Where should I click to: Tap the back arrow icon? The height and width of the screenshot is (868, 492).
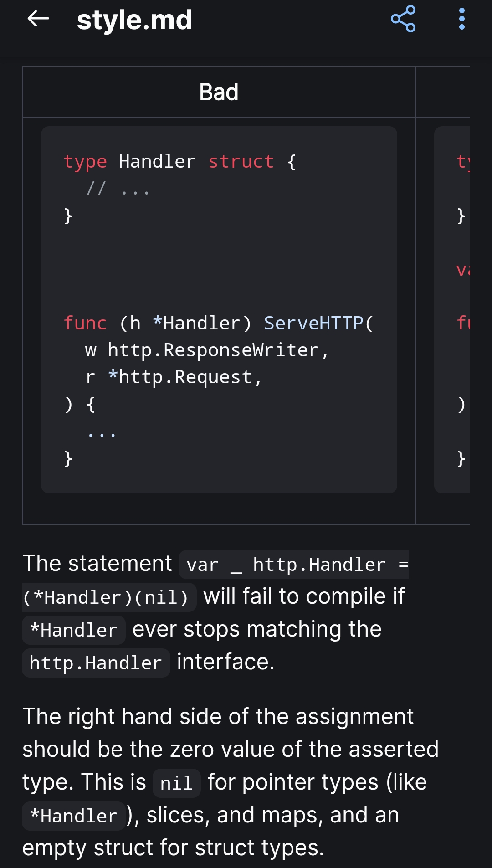[x=38, y=19]
